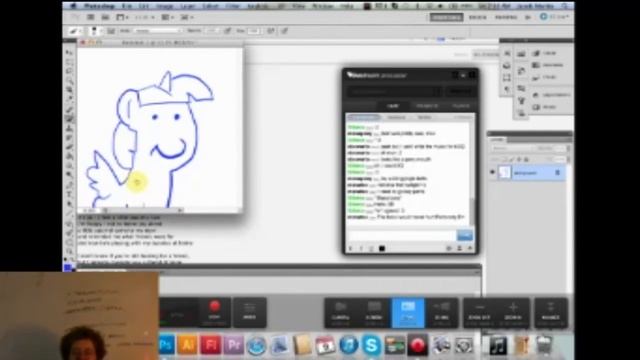Open the Layers panel tab
This screenshot has width=640, height=360.
[x=498, y=140]
